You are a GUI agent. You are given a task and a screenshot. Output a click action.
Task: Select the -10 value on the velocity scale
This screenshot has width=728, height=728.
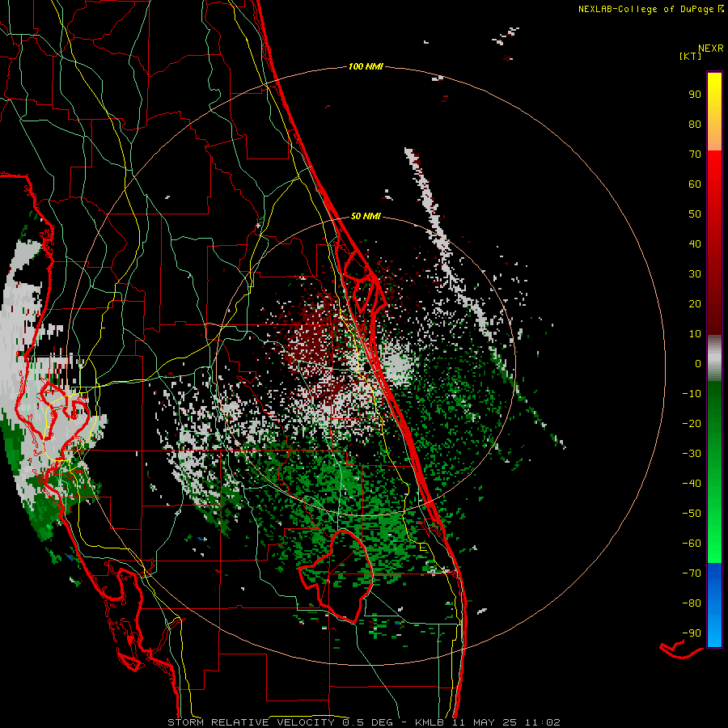coord(692,394)
